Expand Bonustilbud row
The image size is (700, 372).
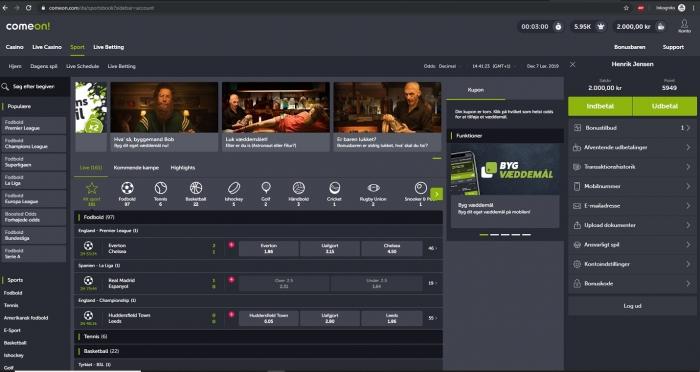(x=632, y=128)
